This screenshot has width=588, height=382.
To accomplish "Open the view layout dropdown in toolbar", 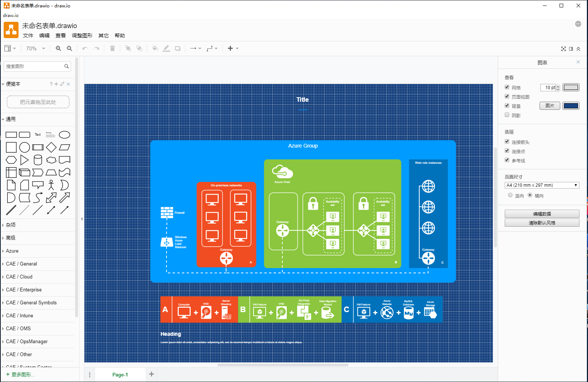I will click(x=10, y=48).
